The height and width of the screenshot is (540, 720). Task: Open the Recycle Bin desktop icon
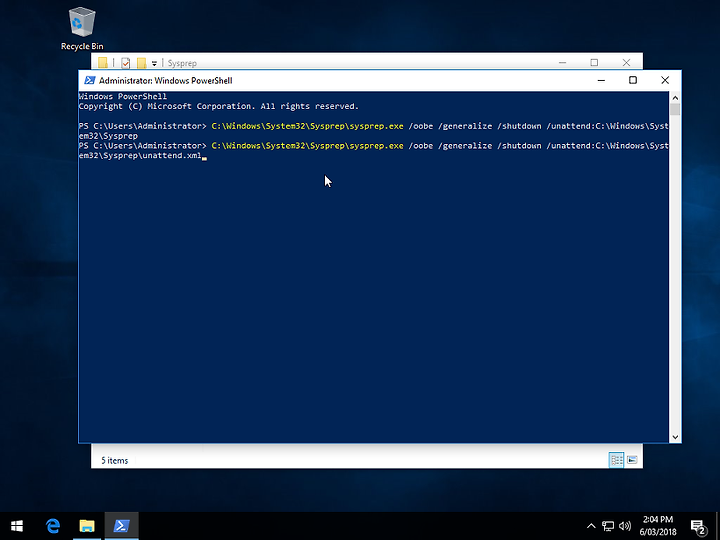[82, 28]
